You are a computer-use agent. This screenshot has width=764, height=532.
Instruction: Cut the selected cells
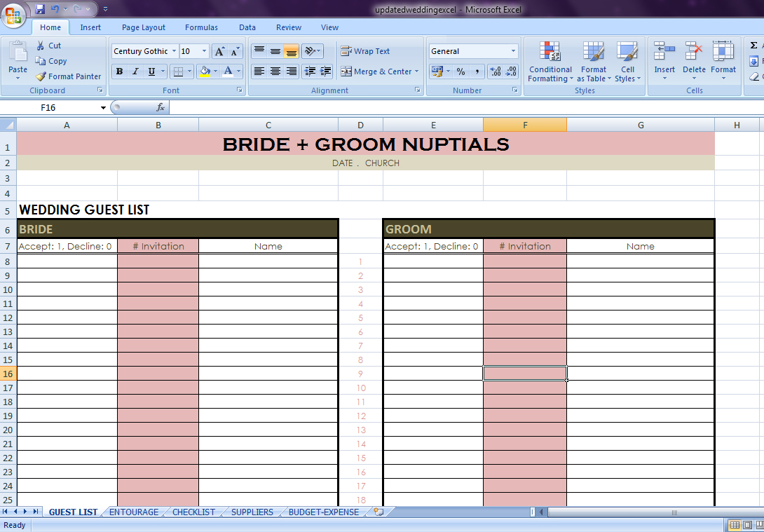48,46
